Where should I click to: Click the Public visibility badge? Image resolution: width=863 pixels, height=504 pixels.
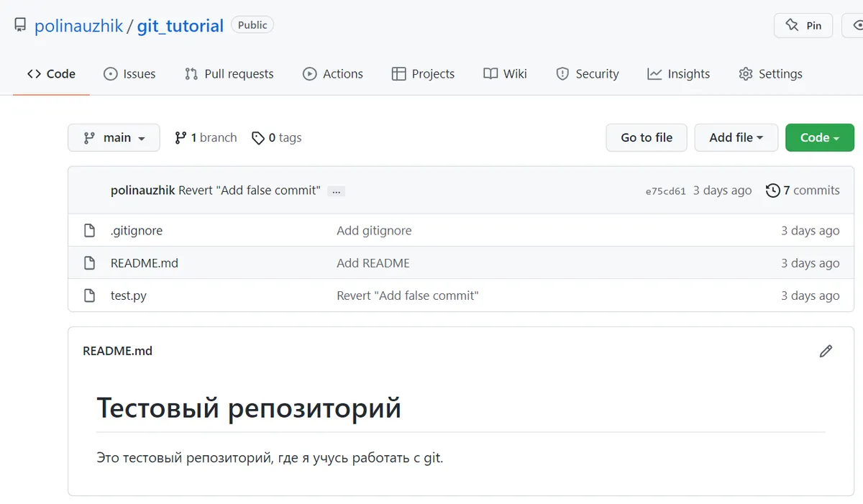[252, 25]
